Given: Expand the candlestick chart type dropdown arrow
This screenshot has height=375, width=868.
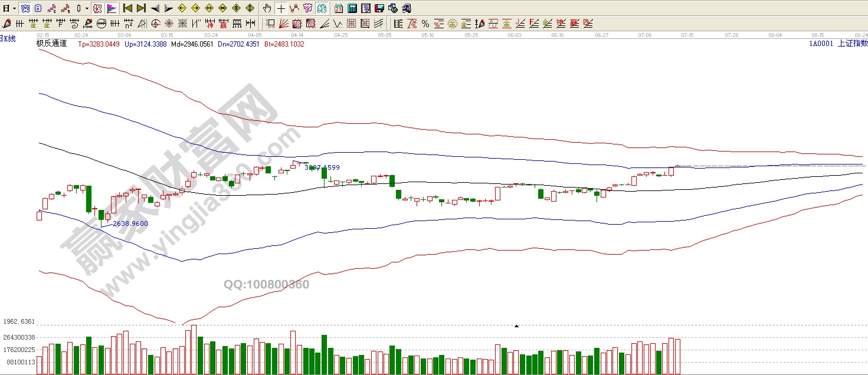Looking at the screenshot, I should click(x=87, y=8).
